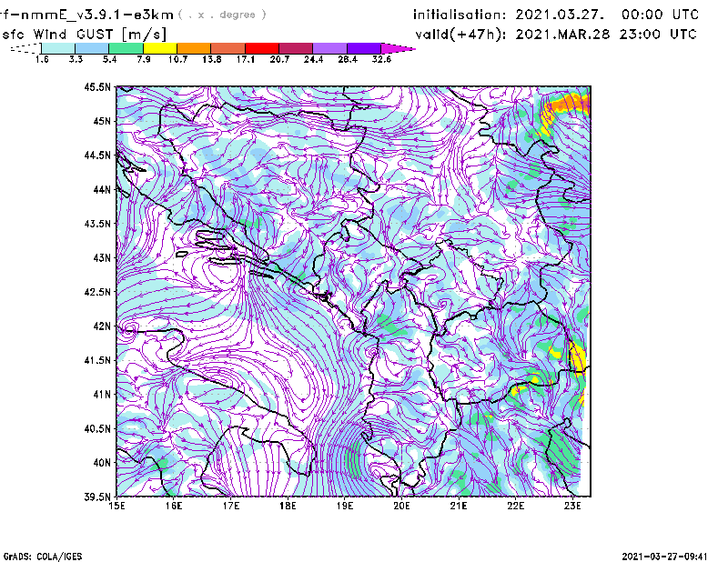728x562 pixels.
Task: Click the '42.5N' latitude label
Action: coord(97,292)
